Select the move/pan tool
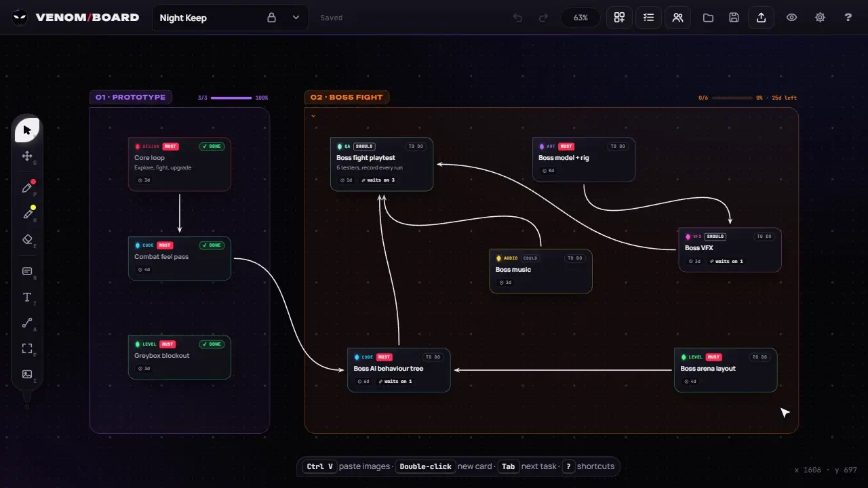The image size is (868, 488). (27, 156)
